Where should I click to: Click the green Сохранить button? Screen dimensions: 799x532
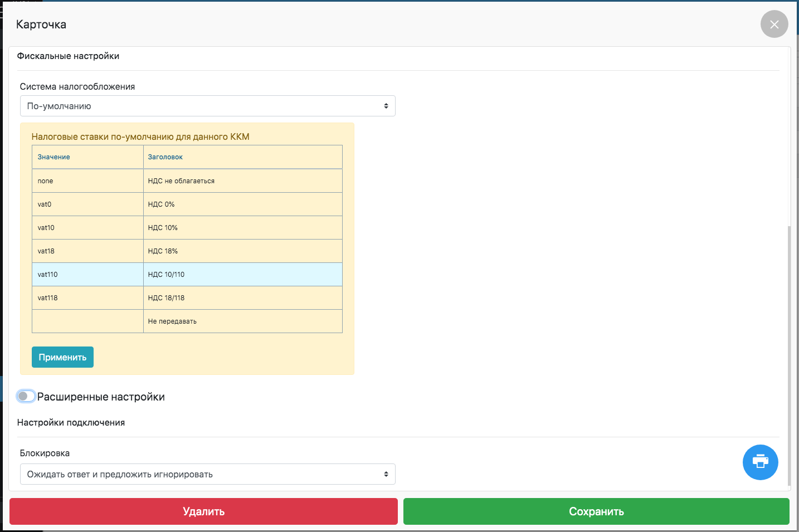click(596, 511)
